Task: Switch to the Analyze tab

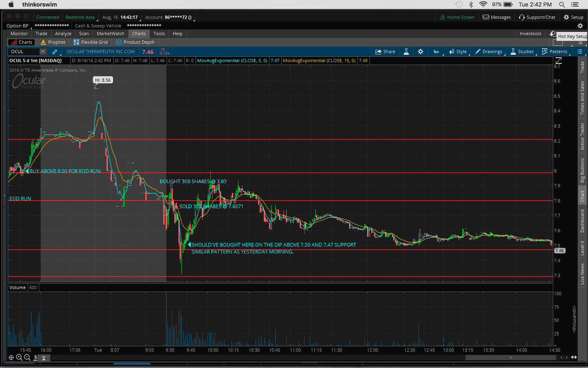Action: 63,34
